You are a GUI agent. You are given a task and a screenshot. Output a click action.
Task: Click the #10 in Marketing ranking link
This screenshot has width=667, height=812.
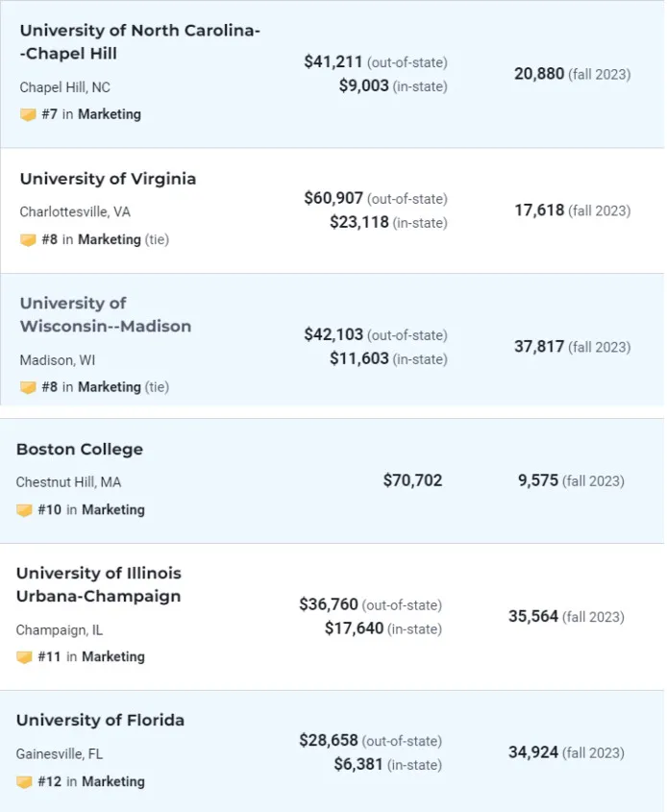(x=91, y=510)
